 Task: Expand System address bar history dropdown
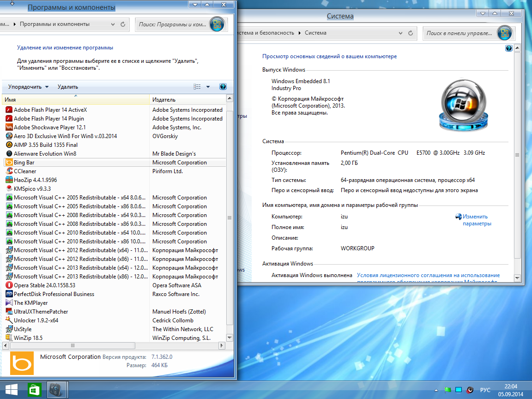[x=401, y=33]
